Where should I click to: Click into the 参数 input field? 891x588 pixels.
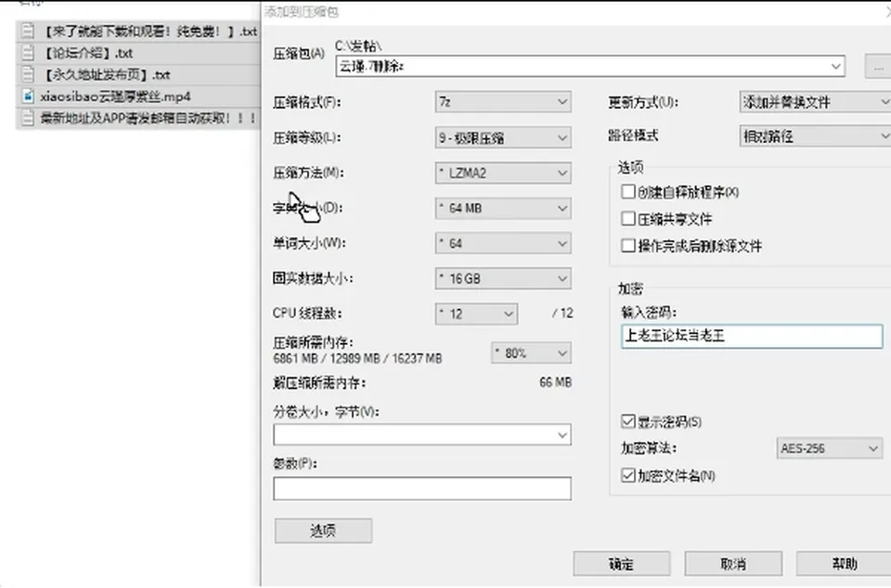point(422,488)
